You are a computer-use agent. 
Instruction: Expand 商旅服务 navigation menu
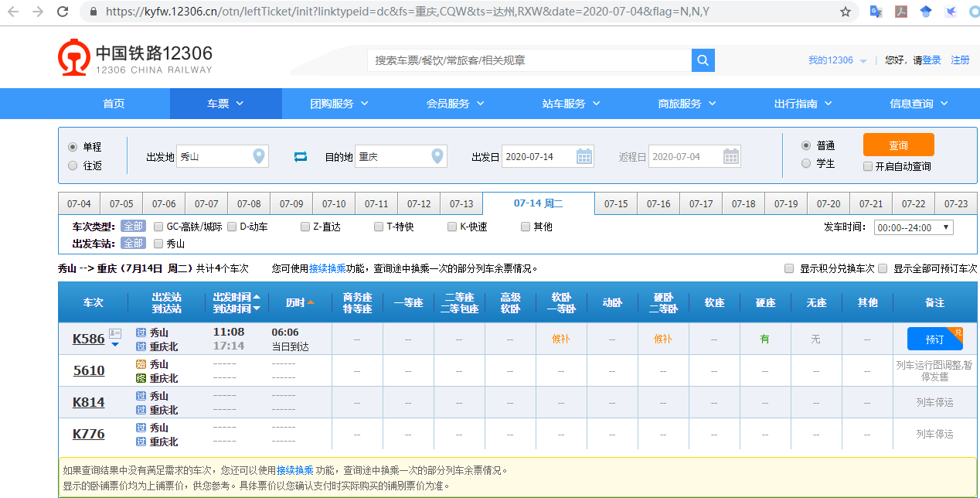687,104
